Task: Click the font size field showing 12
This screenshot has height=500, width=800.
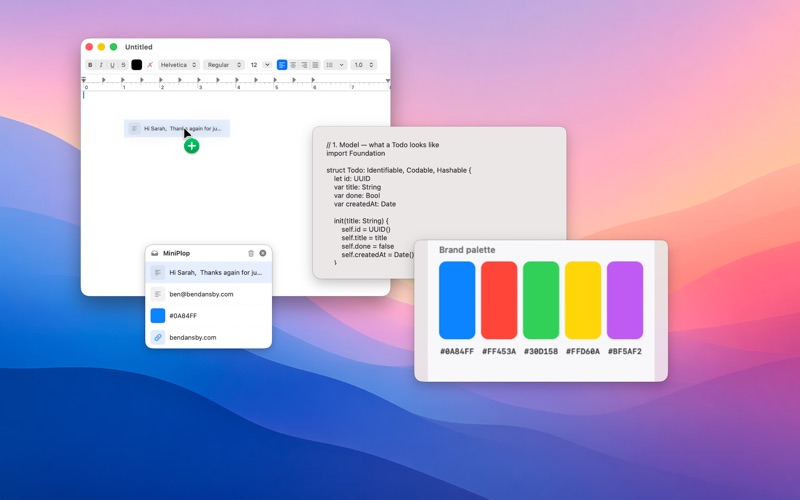Action: (x=254, y=65)
